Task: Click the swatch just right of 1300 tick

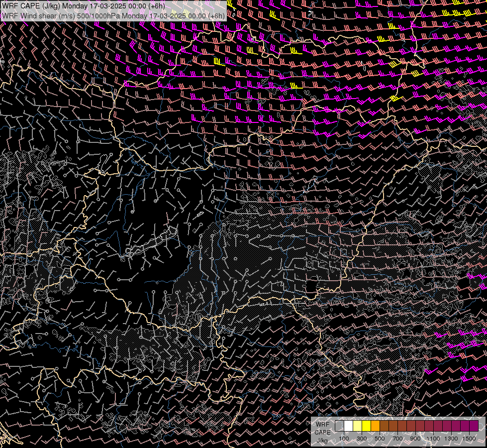Action: point(456,426)
